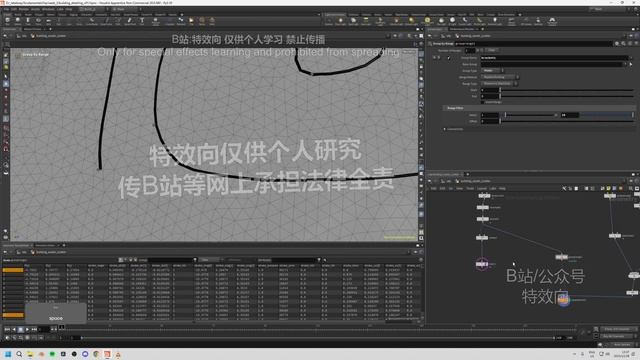Switch to the Lights and Cameras shelf tab
The height and width of the screenshot is (360, 640).
pyautogui.click(x=335, y=15)
